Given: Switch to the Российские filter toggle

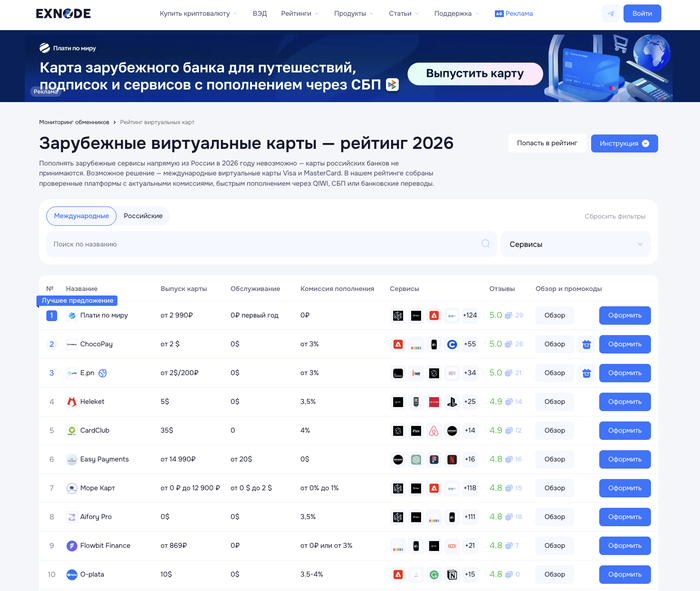Looking at the screenshot, I should [143, 216].
